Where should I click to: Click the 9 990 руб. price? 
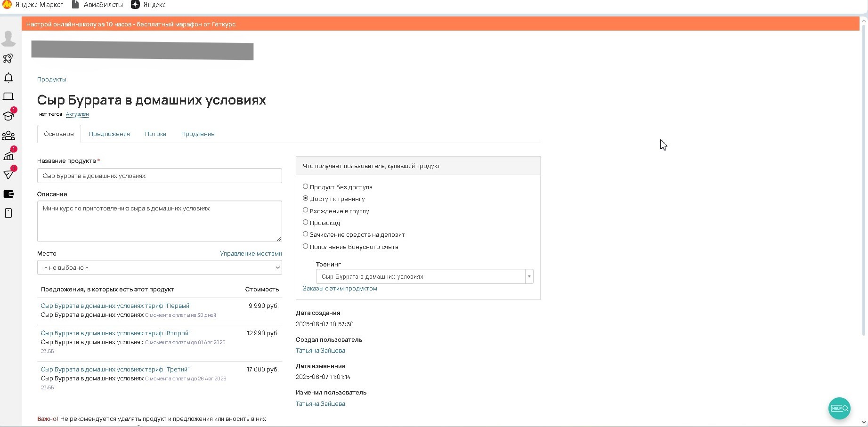pyautogui.click(x=264, y=306)
